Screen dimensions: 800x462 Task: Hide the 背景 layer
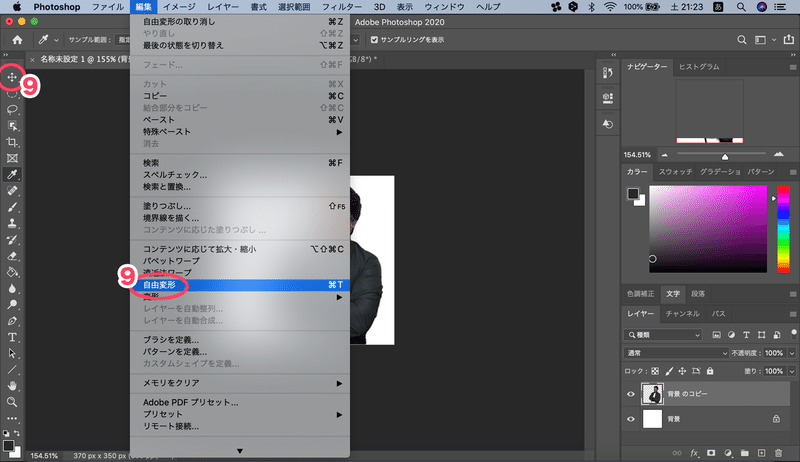631,419
